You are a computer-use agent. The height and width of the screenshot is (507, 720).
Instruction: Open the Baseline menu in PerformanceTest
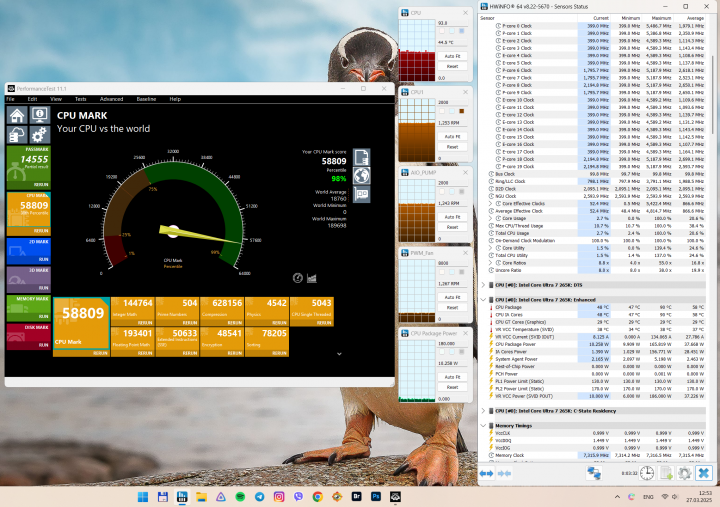pyautogui.click(x=146, y=99)
